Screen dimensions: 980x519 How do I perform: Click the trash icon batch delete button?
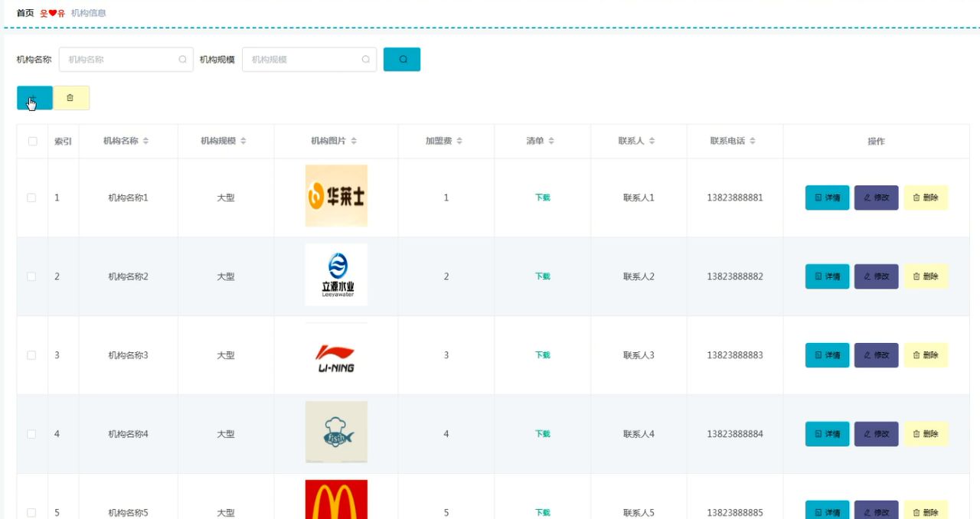(71, 98)
